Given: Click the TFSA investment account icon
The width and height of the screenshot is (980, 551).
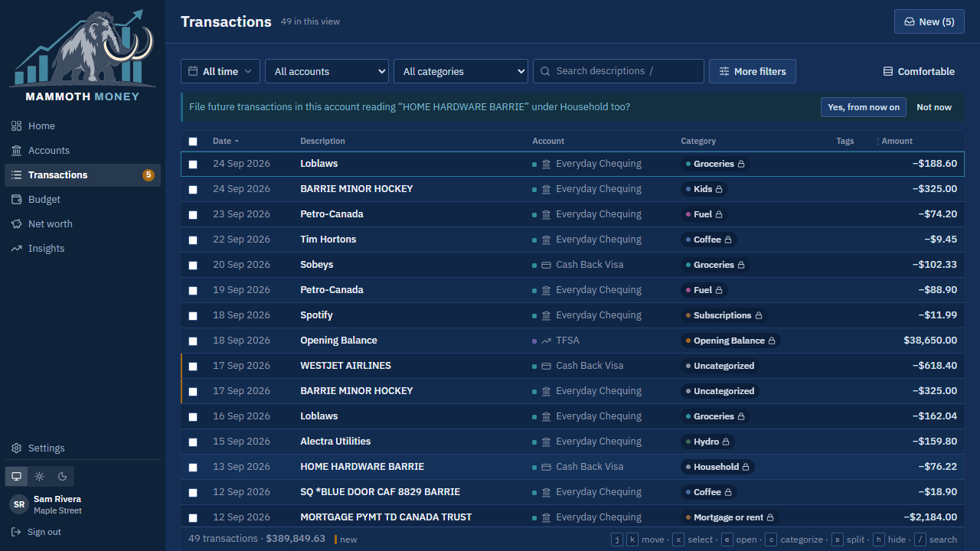Looking at the screenshot, I should [x=546, y=341].
